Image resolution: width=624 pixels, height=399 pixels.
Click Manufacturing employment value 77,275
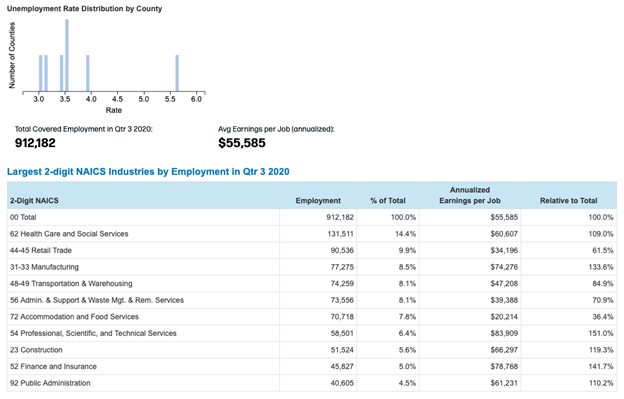(342, 267)
